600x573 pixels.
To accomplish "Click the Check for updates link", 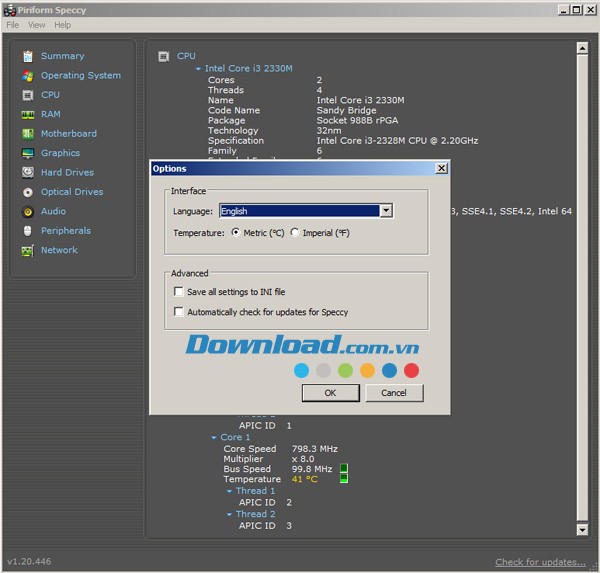I will coord(540,562).
